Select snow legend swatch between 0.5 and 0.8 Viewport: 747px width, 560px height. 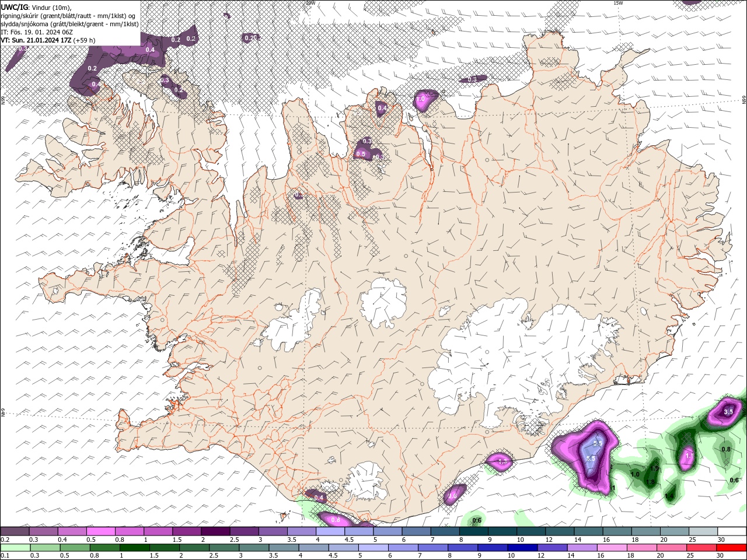(100, 531)
